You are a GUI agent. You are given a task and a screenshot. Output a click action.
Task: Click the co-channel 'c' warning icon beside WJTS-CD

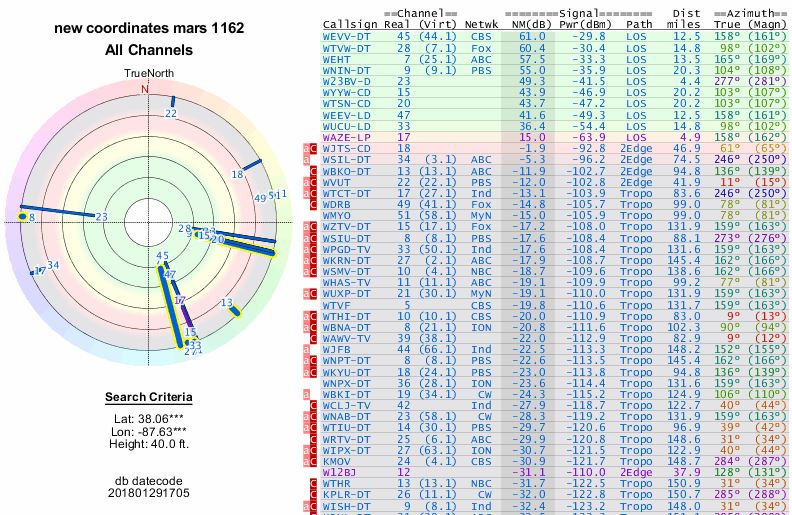(315, 147)
